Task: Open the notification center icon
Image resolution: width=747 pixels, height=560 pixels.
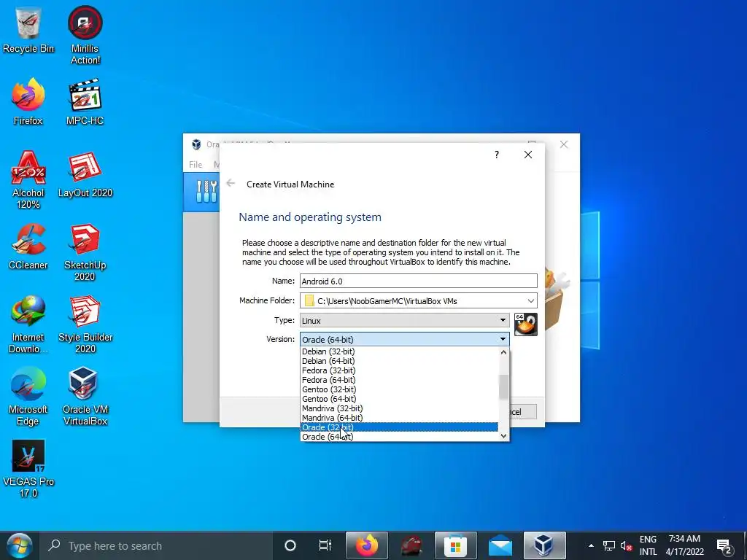Action: [x=724, y=545]
